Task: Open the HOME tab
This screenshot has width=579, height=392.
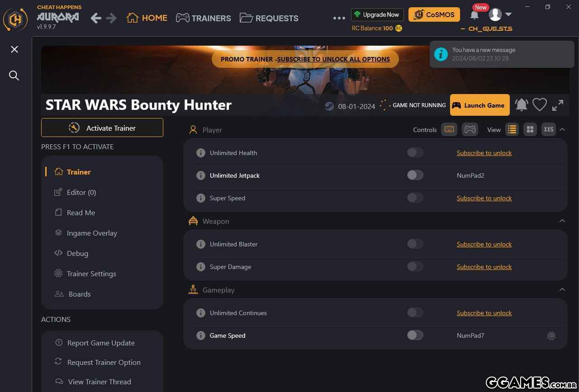Action: click(x=147, y=18)
